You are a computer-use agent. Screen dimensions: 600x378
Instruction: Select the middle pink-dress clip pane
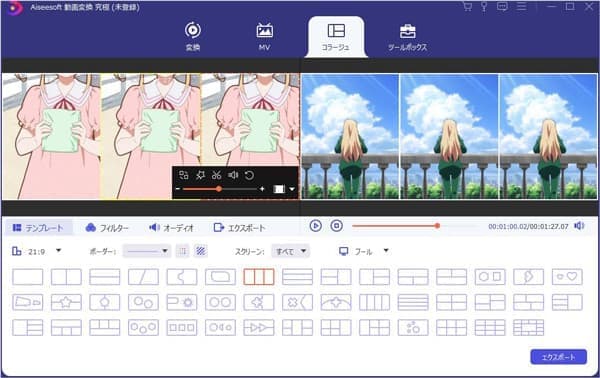tap(150, 137)
